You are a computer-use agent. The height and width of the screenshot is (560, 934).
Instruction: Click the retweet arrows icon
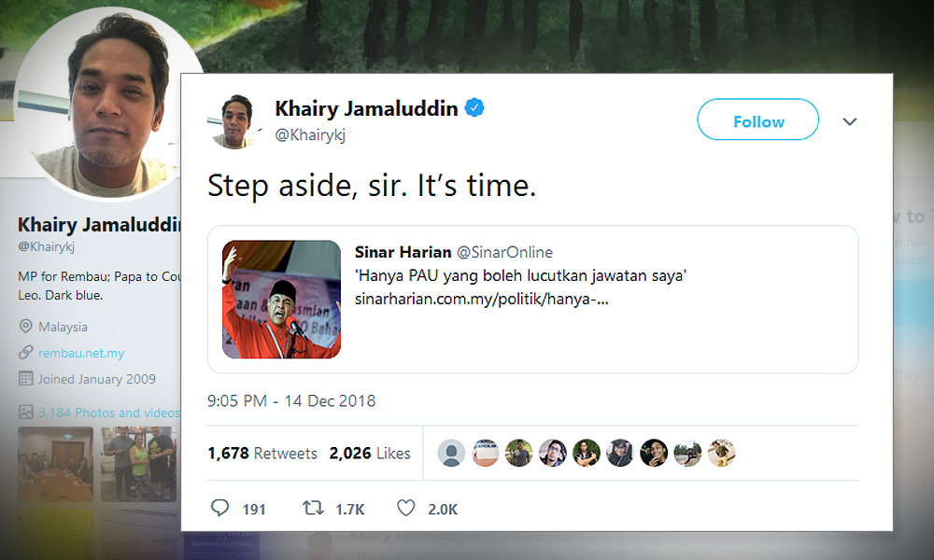313,508
